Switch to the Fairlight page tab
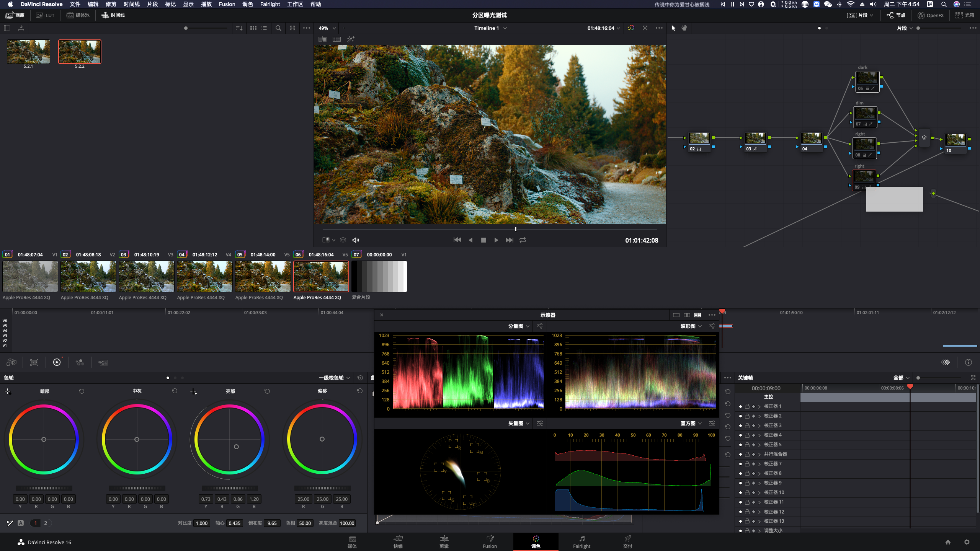 click(581, 542)
